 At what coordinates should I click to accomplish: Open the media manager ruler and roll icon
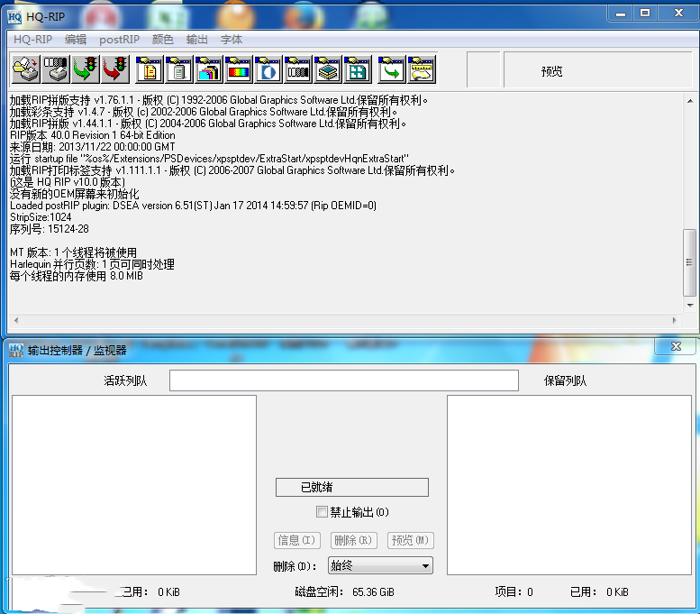click(421, 69)
